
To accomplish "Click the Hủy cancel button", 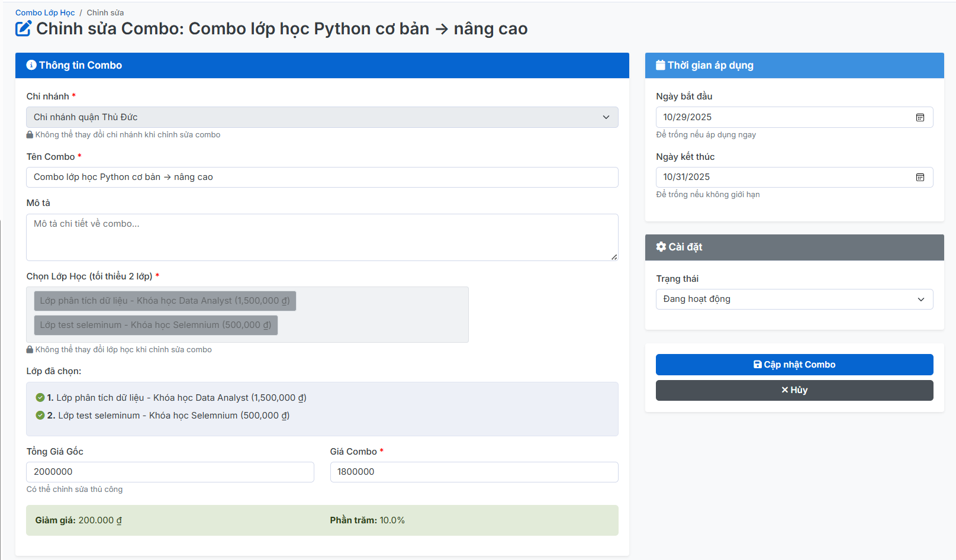I will point(794,390).
